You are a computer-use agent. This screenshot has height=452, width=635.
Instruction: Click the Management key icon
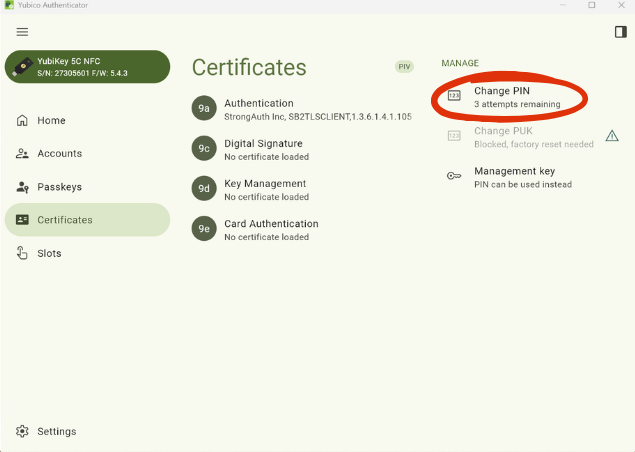[x=454, y=176]
